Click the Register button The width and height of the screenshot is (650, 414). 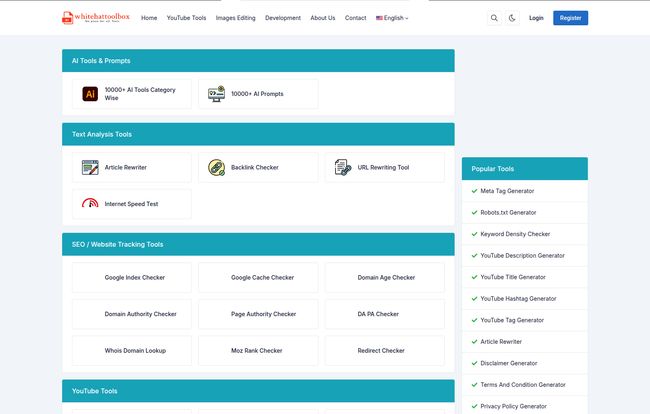tap(570, 18)
